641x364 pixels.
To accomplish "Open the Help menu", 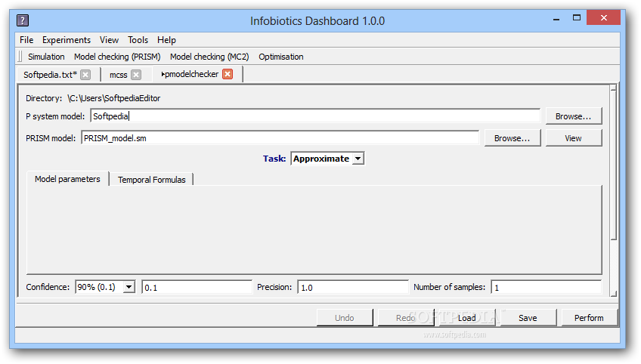I will click(166, 40).
